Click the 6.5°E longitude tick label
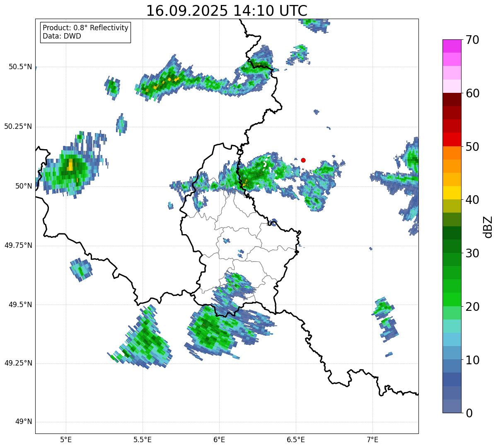The height and width of the screenshot is (448, 498). click(x=296, y=439)
